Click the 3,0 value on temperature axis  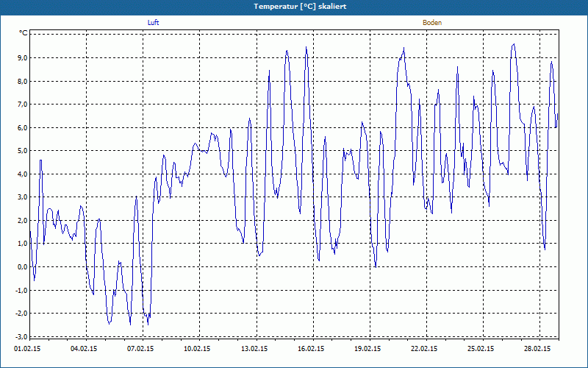(x=23, y=197)
